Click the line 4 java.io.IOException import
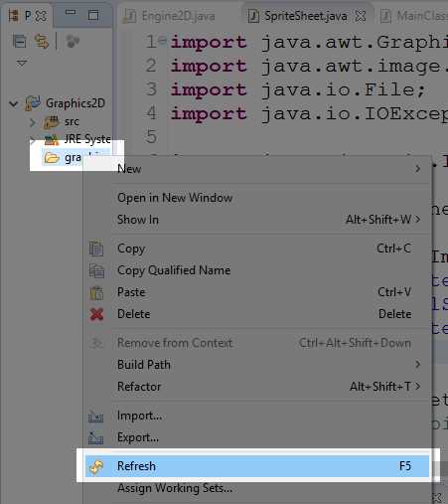 [309, 113]
